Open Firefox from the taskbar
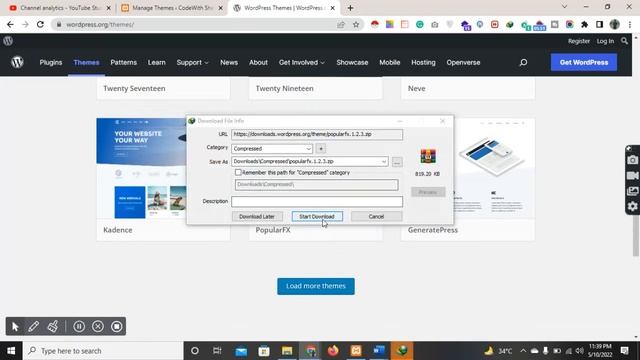 pos(333,351)
